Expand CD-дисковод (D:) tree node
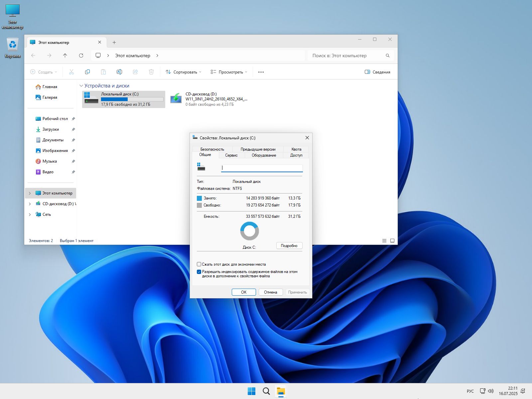The image size is (532, 399). 30,204
